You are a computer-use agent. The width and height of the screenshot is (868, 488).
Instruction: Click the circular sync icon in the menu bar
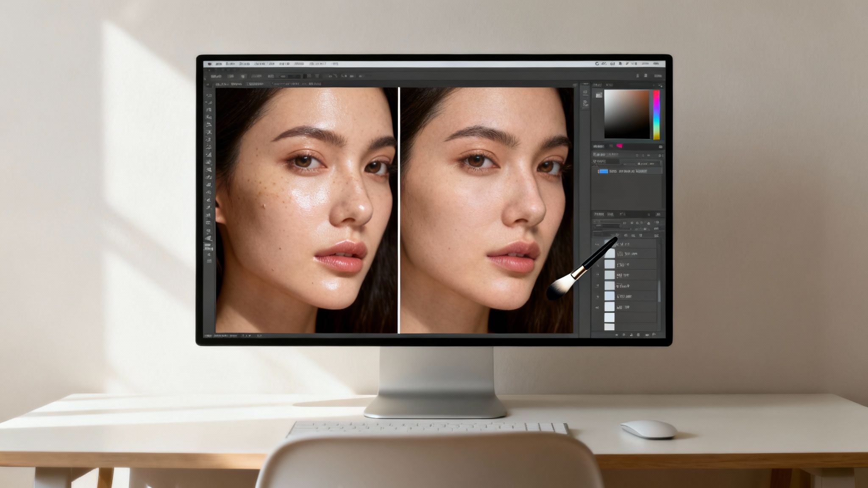597,64
